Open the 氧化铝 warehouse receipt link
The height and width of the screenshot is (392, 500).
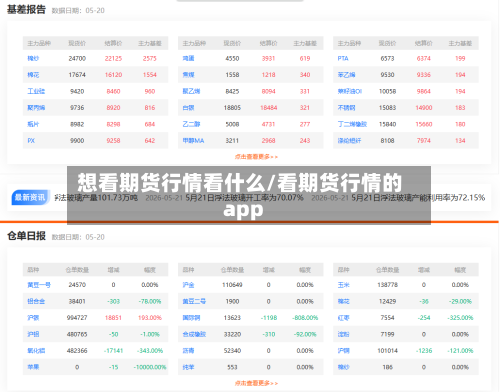click(x=36, y=351)
